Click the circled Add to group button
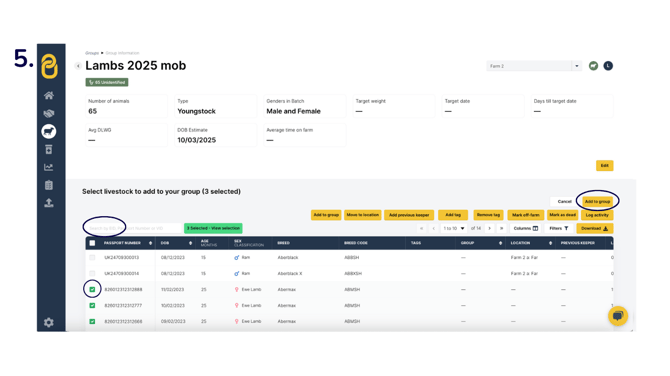The width and height of the screenshot is (670, 376). (x=597, y=202)
